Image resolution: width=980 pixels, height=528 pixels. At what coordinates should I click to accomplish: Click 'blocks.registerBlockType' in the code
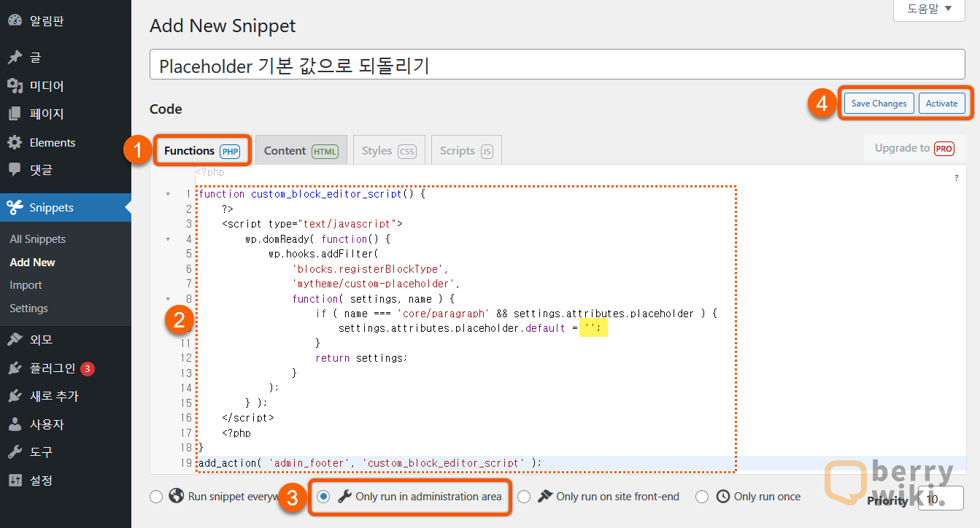pos(368,269)
